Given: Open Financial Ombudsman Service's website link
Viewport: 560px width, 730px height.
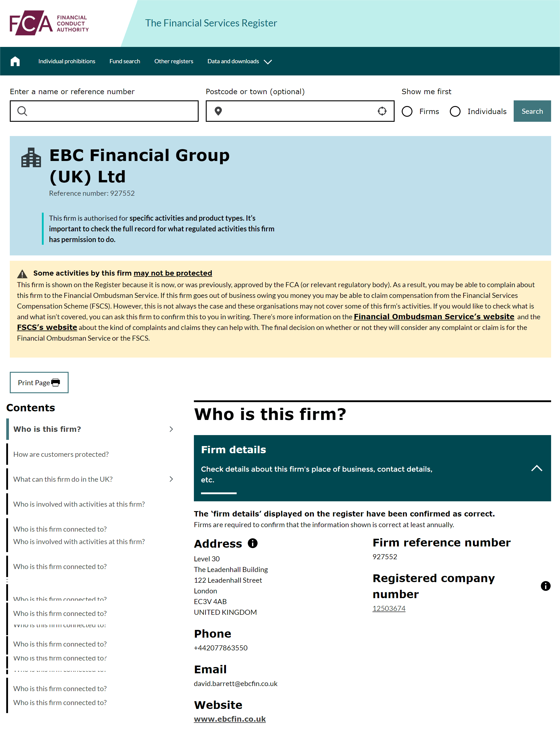Looking at the screenshot, I should [434, 317].
